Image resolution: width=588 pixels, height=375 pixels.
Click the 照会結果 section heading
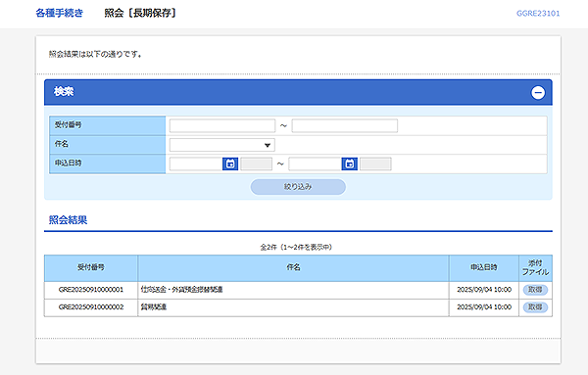(x=68, y=220)
